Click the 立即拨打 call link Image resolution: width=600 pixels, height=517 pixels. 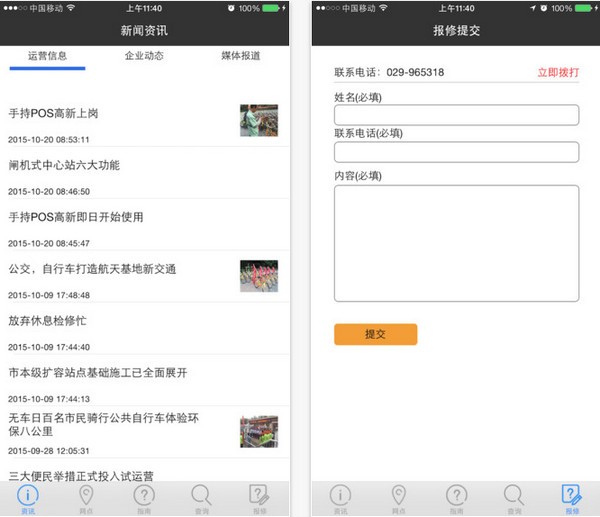pyautogui.click(x=558, y=72)
